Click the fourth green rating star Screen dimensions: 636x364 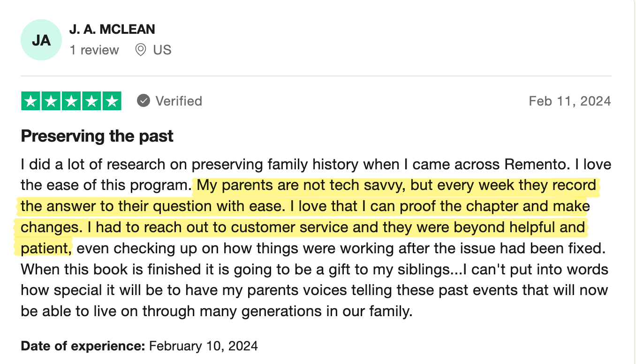pyautogui.click(x=91, y=101)
